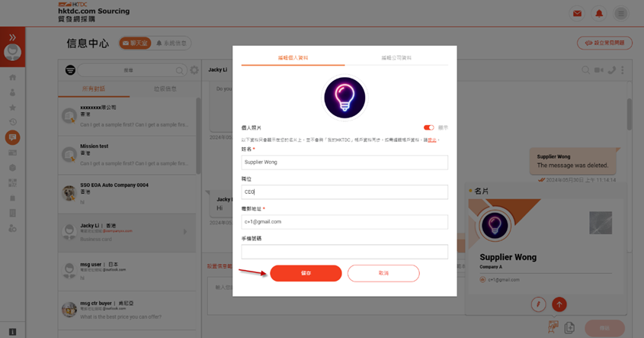Search within the Jacky Li chat
The height and width of the screenshot is (338, 644).
(x=585, y=70)
